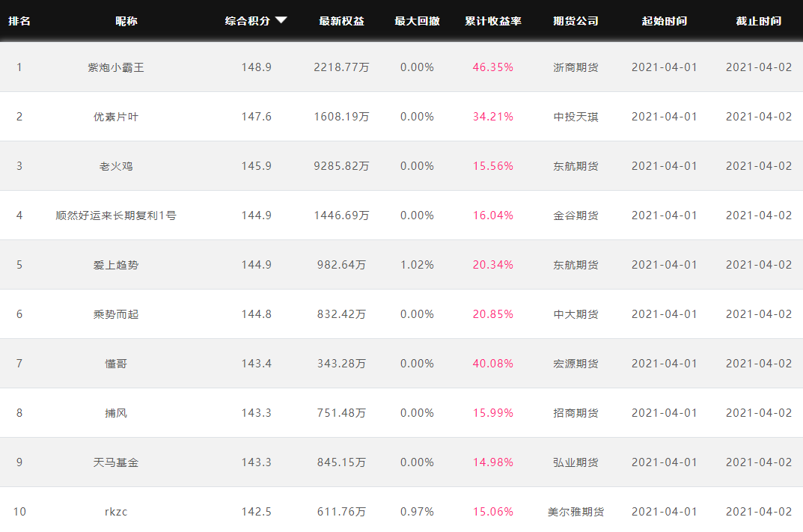803x532 pixels.
Task: Open nickname 乘势而起
Action: click(x=116, y=314)
